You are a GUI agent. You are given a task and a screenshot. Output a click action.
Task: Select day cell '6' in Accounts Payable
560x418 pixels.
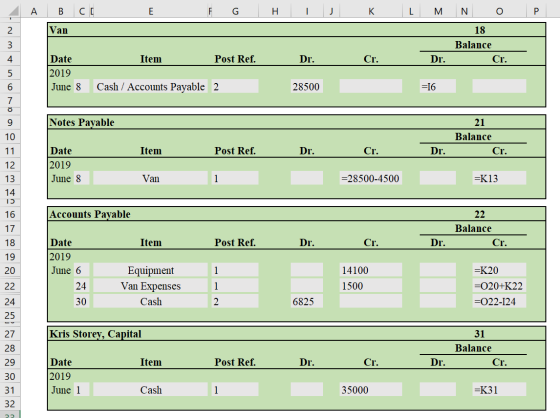click(x=81, y=270)
